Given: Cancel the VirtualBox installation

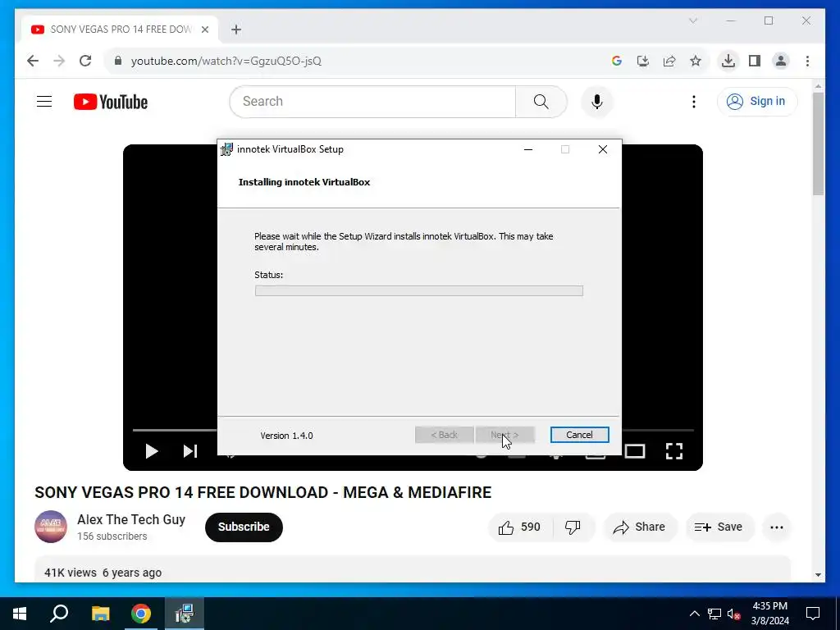Looking at the screenshot, I should pyautogui.click(x=579, y=435).
